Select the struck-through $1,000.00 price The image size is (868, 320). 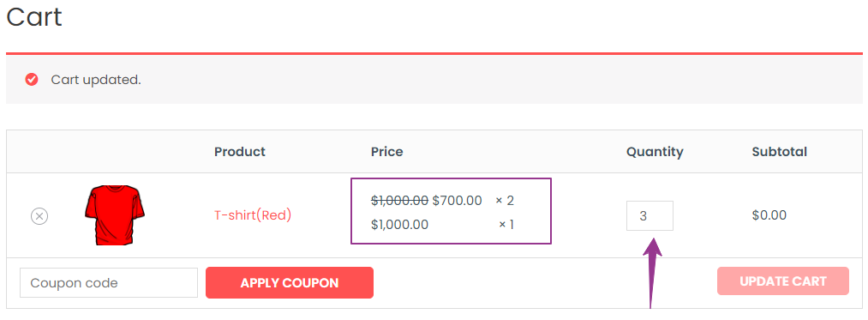pos(399,200)
